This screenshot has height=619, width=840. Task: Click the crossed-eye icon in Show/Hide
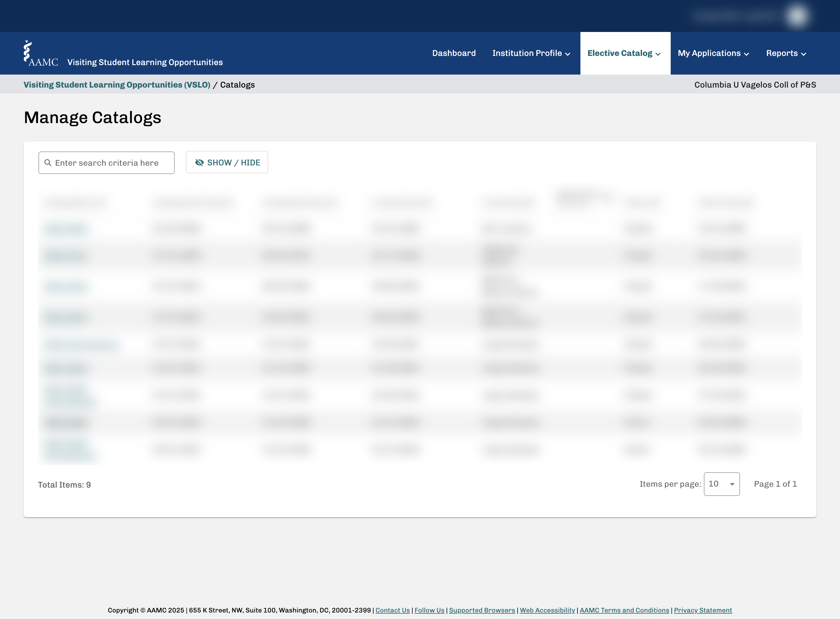pos(199,162)
